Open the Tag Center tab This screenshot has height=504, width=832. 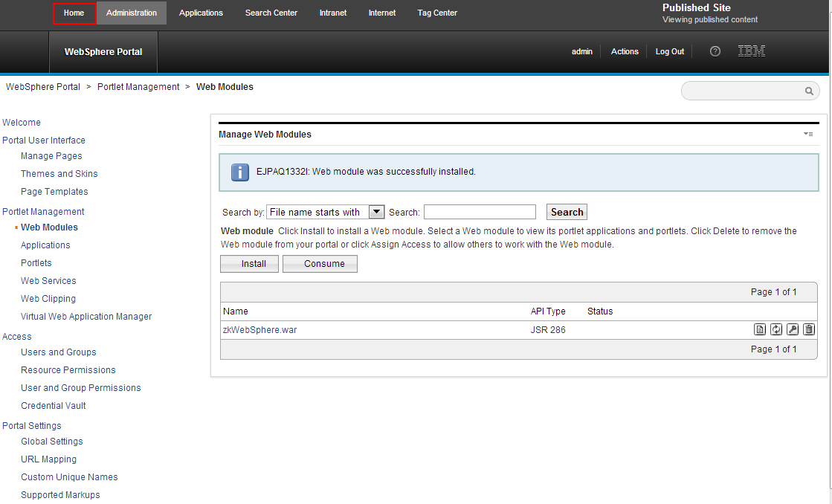pyautogui.click(x=437, y=13)
